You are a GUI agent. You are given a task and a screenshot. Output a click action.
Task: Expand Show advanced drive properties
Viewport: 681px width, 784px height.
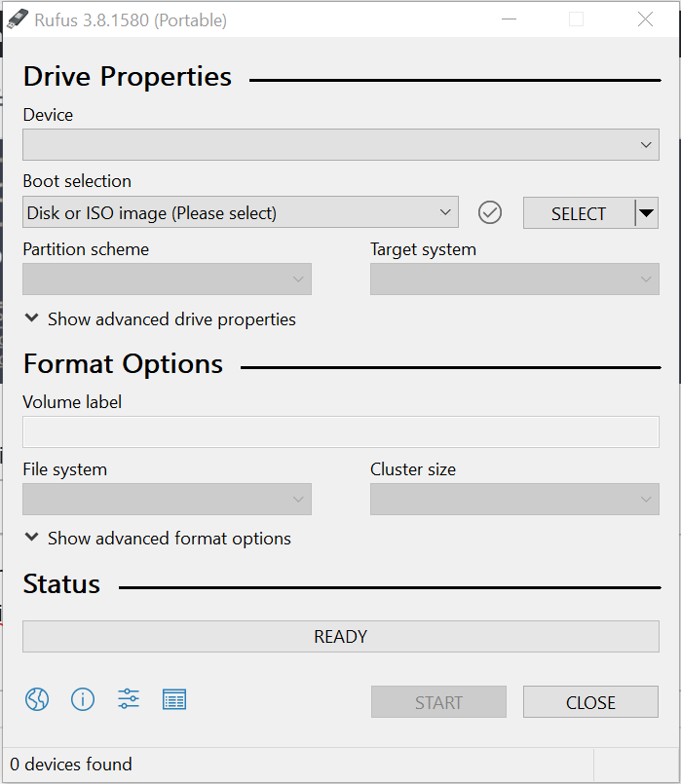[x=160, y=319]
